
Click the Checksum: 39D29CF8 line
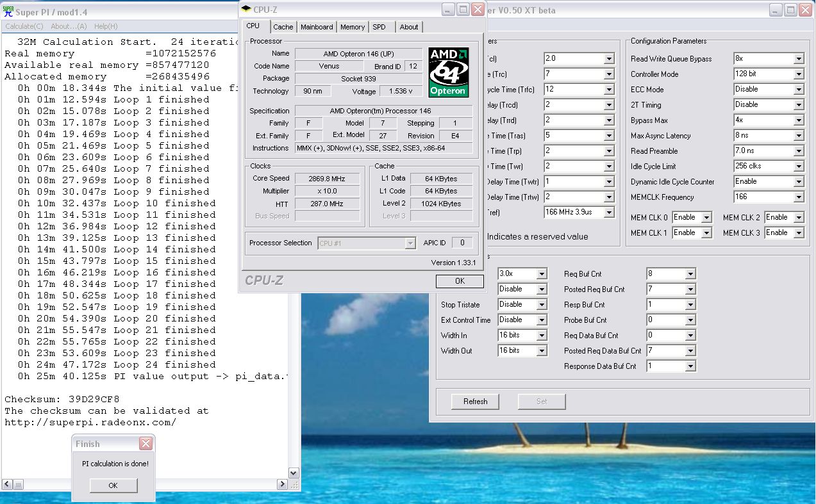click(62, 399)
